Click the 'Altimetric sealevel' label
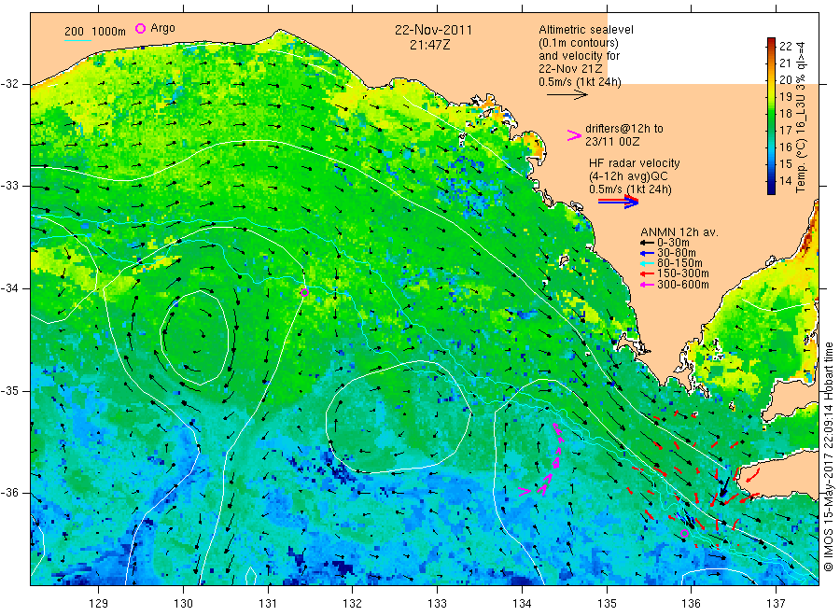Image resolution: width=840 pixels, height=616 pixels. [x=586, y=30]
